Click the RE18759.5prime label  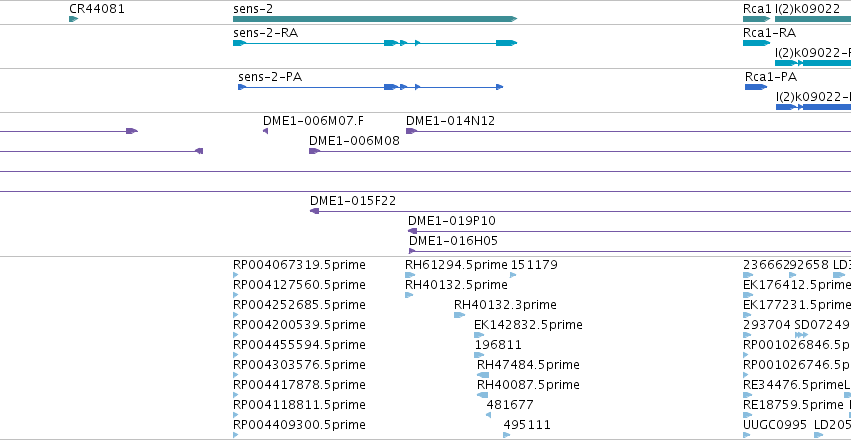coord(793,405)
